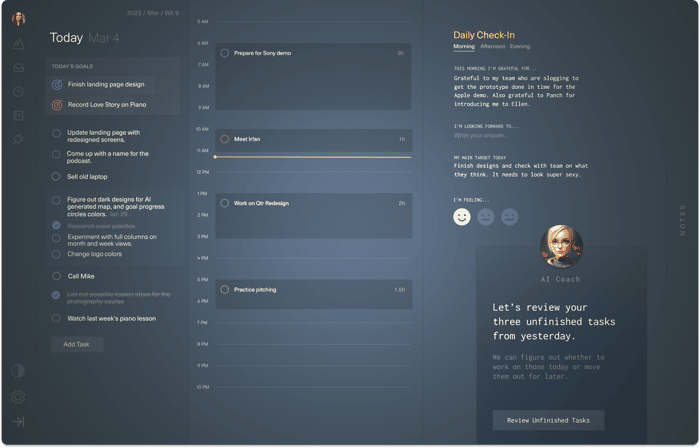Viewport: 700px width, 448px height.
Task: Click Review Unfinished Tasks button
Action: point(548,420)
